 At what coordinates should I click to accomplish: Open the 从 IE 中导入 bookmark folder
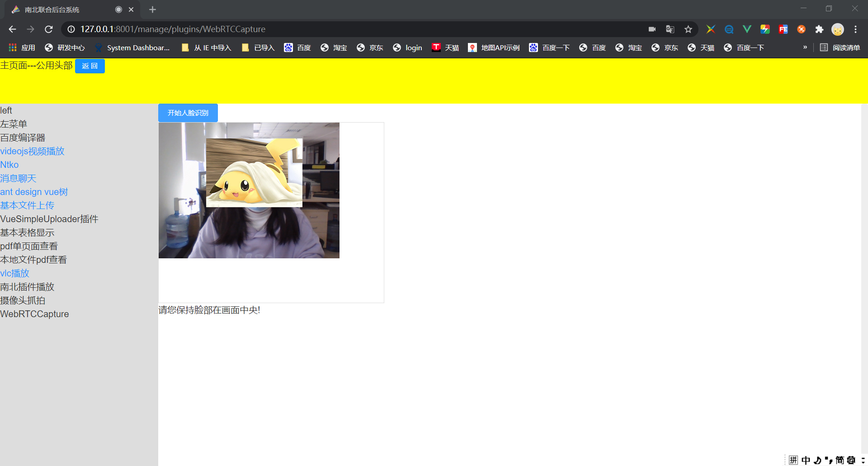point(206,48)
